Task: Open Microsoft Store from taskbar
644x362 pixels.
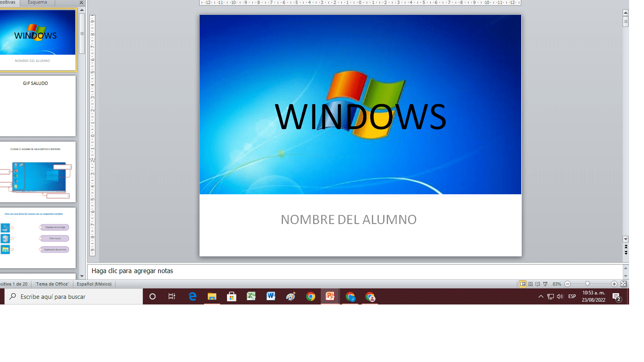Action: pos(231,296)
